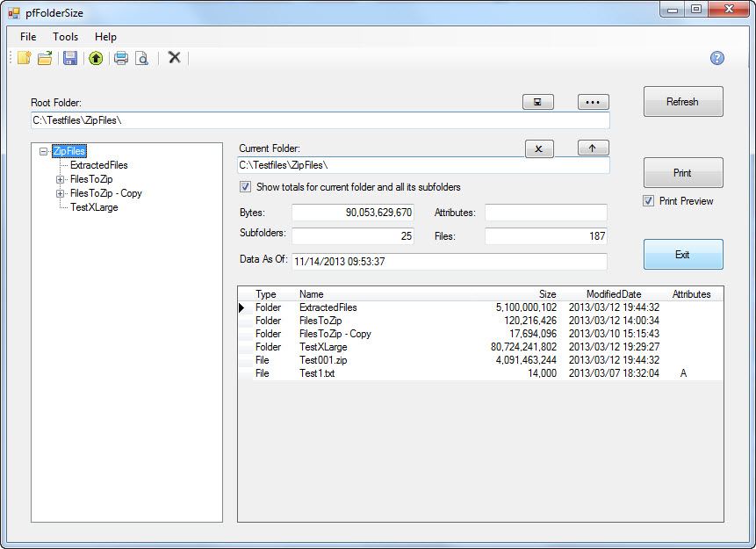The image size is (756, 549).
Task: Click the disk button above Root Folder field
Action: click(x=537, y=102)
